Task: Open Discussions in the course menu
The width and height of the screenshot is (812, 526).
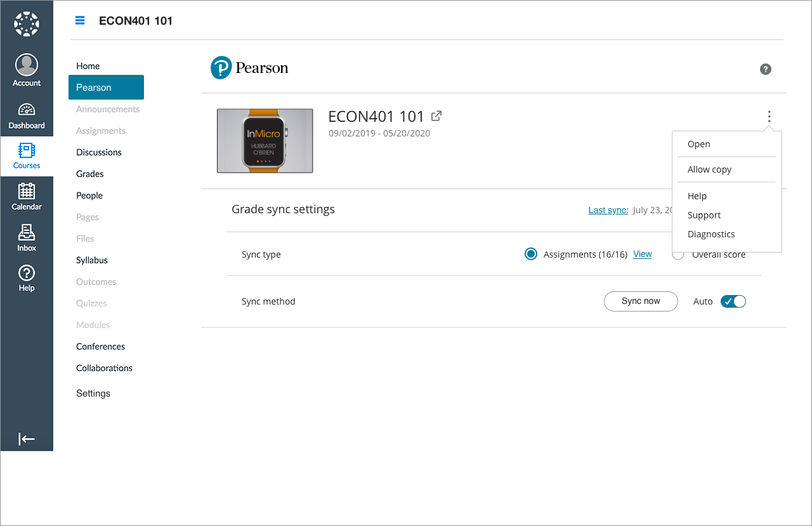Action: pyautogui.click(x=99, y=152)
